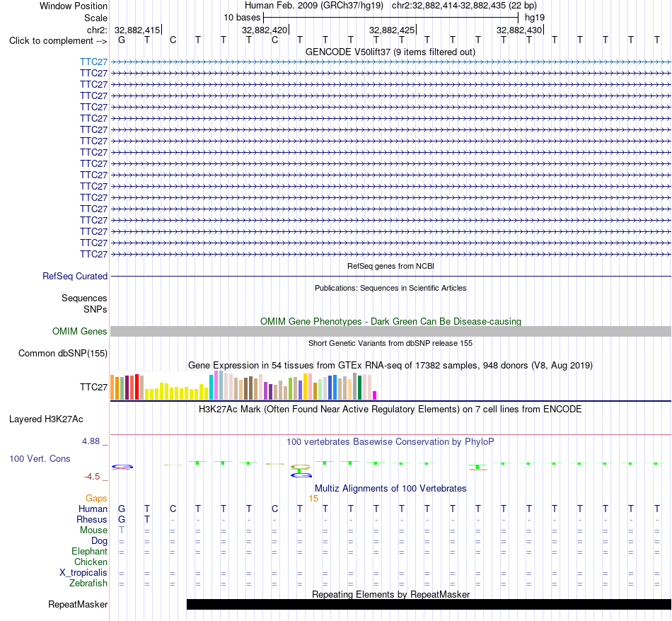Image resolution: width=672 pixels, height=621 pixels.
Task: Click the -4.5 PhyloP lower limit value
Action: (92, 477)
